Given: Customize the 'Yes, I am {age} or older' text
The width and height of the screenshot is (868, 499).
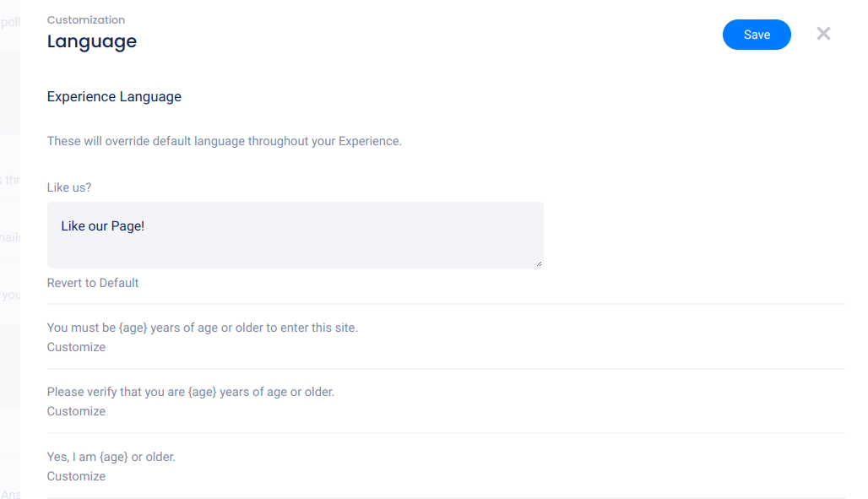Looking at the screenshot, I should [76, 476].
